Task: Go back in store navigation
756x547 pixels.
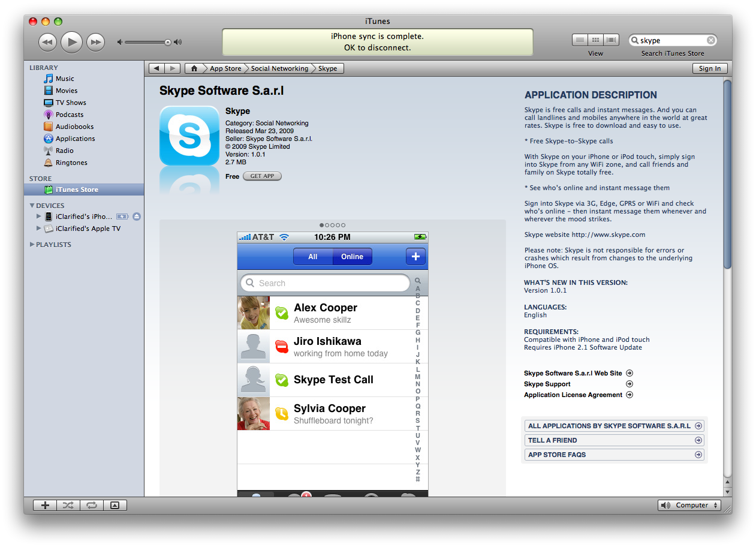Action: [x=156, y=68]
